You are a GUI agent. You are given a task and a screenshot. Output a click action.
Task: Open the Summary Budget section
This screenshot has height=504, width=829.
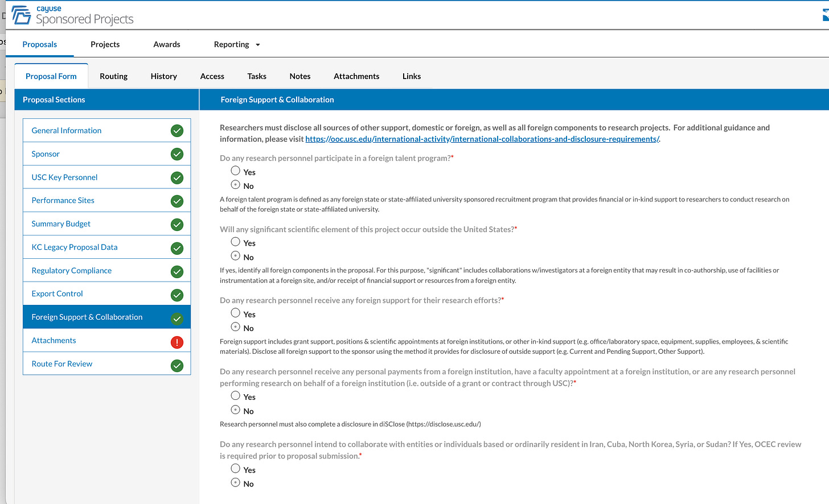[x=106, y=224]
